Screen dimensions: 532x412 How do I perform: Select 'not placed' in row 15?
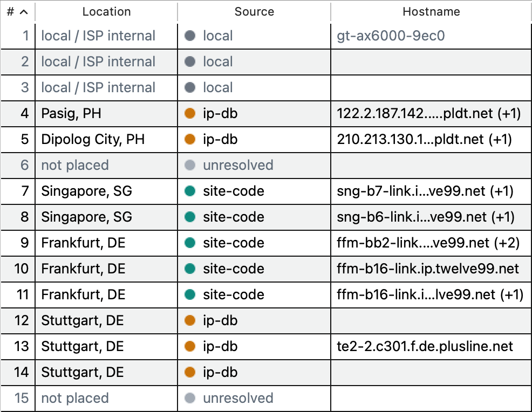pyautogui.click(x=75, y=398)
